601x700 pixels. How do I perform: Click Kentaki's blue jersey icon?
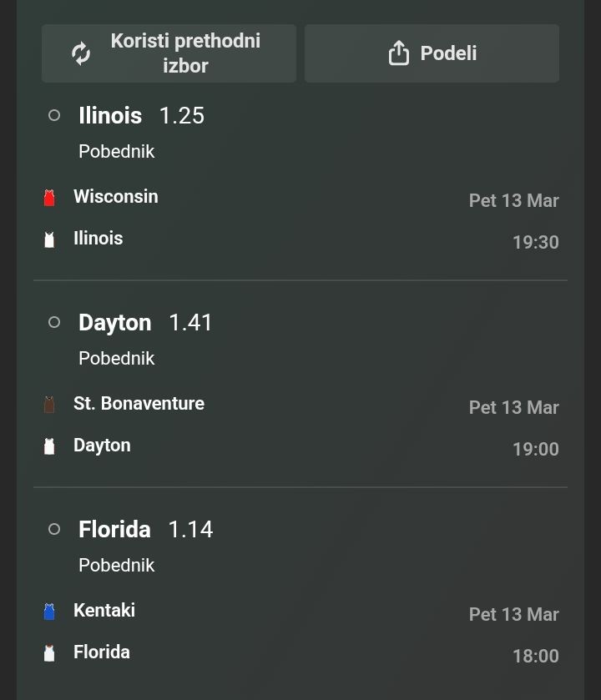(x=49, y=612)
